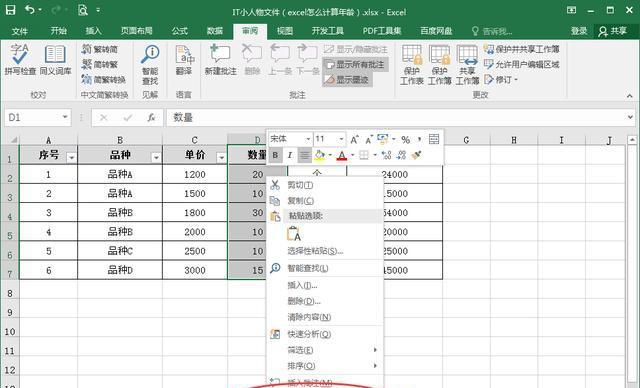Open font size dropdown showing 11
Image resolution: width=640 pixels, height=388 pixels.
pyautogui.click(x=341, y=140)
